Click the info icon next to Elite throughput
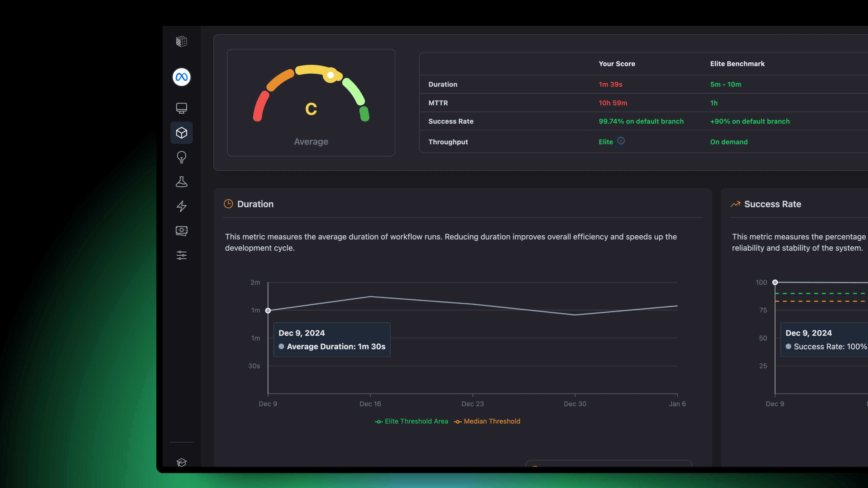The height and width of the screenshot is (488, 868). (621, 141)
